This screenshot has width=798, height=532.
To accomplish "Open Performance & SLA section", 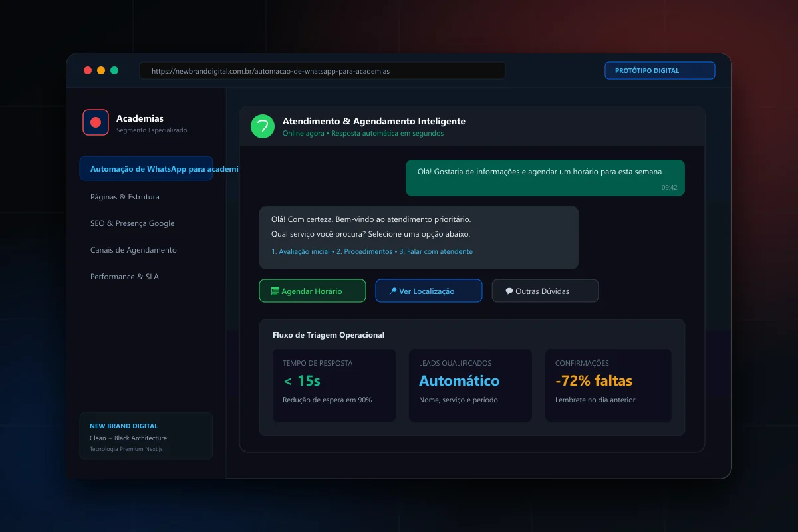I will (124, 277).
